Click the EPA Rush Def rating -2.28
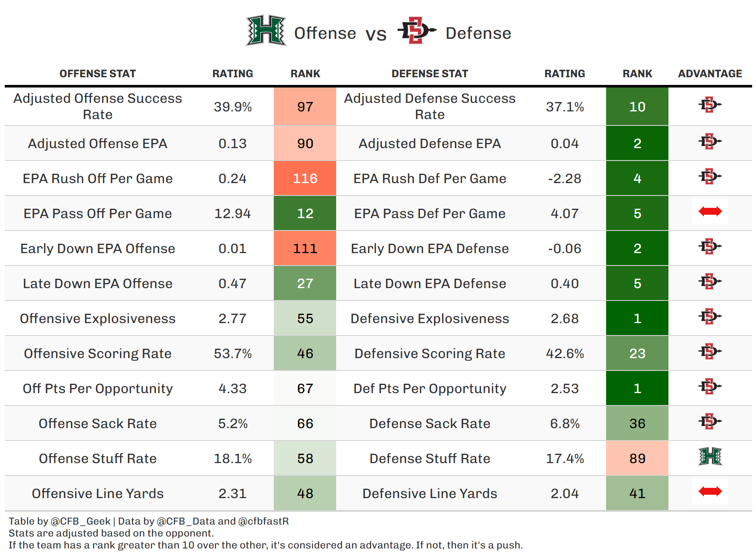The height and width of the screenshot is (560, 756). point(565,178)
